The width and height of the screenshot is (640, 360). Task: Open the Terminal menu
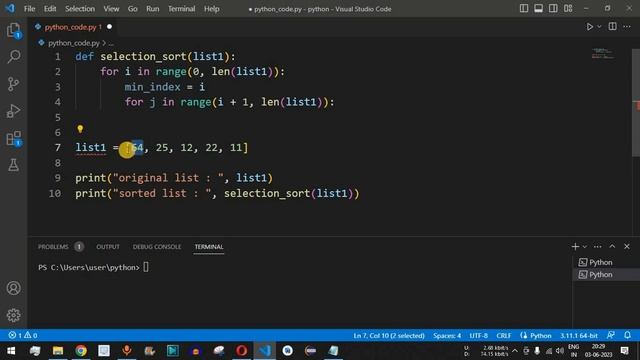pos(182,9)
